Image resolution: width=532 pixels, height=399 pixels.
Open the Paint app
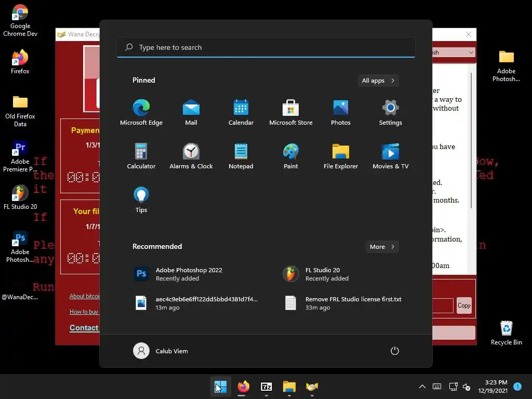(291, 156)
